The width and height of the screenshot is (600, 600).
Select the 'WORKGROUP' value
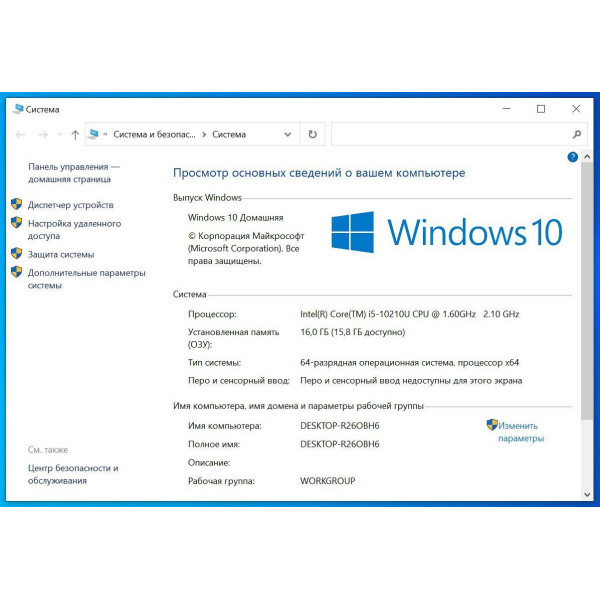pyautogui.click(x=328, y=481)
